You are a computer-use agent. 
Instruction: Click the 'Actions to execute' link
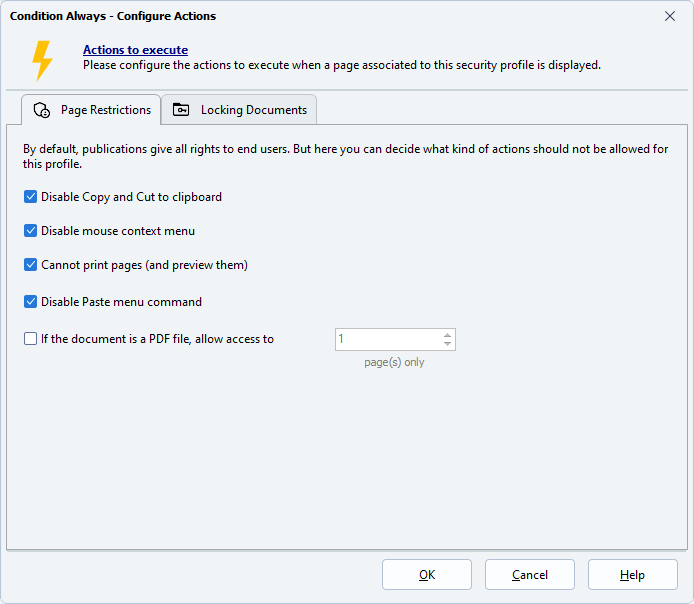coord(135,50)
